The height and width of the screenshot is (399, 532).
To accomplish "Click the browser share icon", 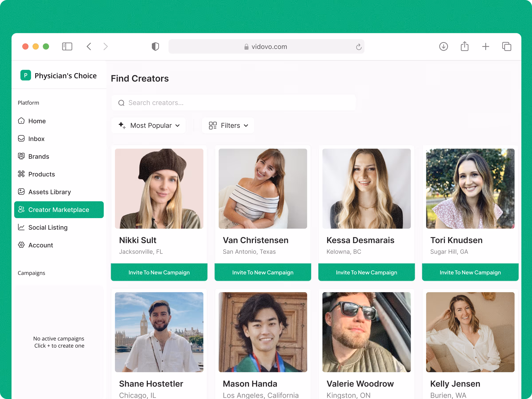I will (x=464, y=46).
